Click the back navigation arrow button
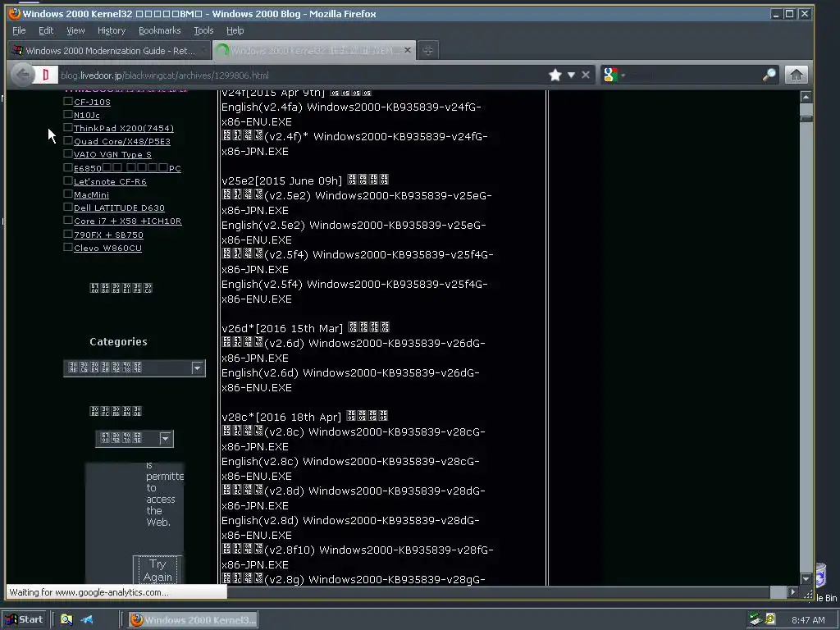This screenshot has width=840, height=630. coord(22,75)
